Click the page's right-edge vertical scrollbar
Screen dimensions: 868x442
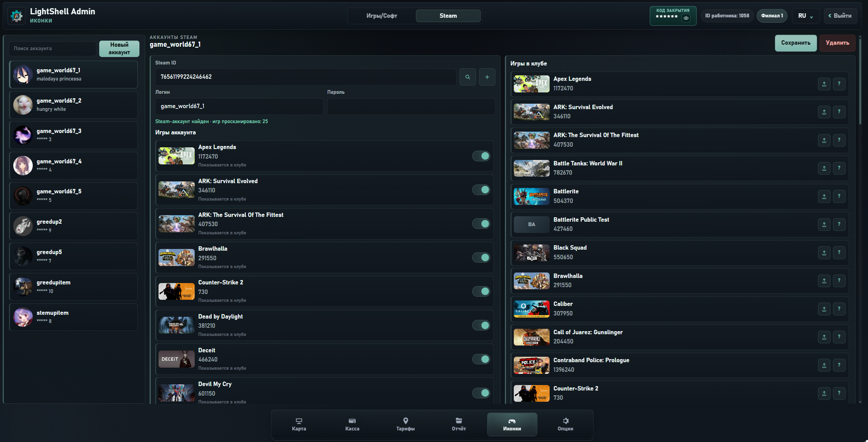click(x=860, y=82)
